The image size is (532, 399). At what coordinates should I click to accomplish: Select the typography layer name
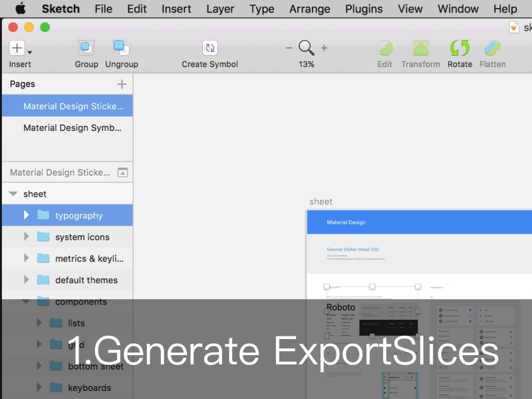78,215
